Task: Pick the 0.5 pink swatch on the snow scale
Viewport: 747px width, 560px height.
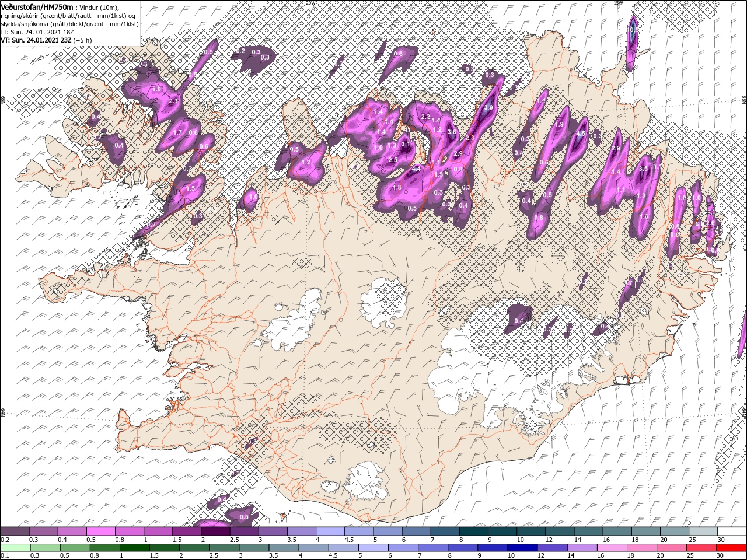Action: click(x=101, y=531)
